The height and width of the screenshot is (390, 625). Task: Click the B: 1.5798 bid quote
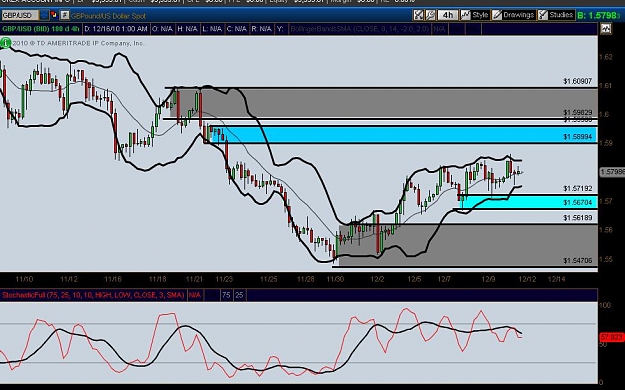[599, 15]
